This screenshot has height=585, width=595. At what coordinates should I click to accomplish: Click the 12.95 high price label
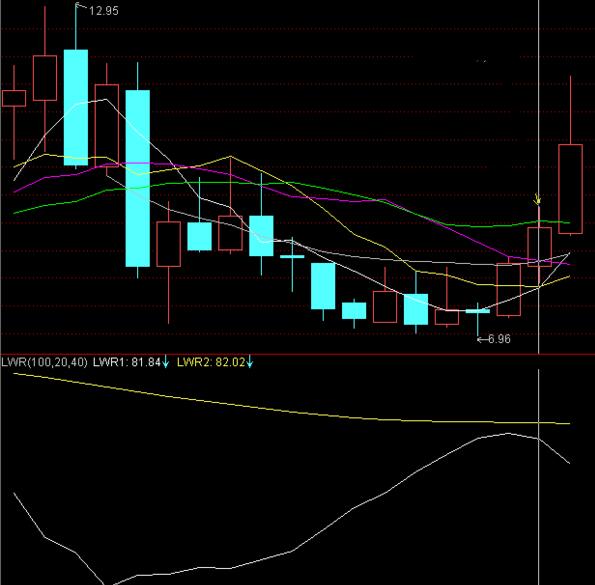104,11
